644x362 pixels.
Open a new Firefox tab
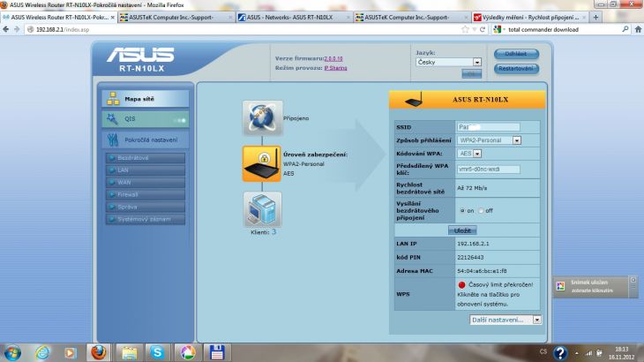click(595, 18)
